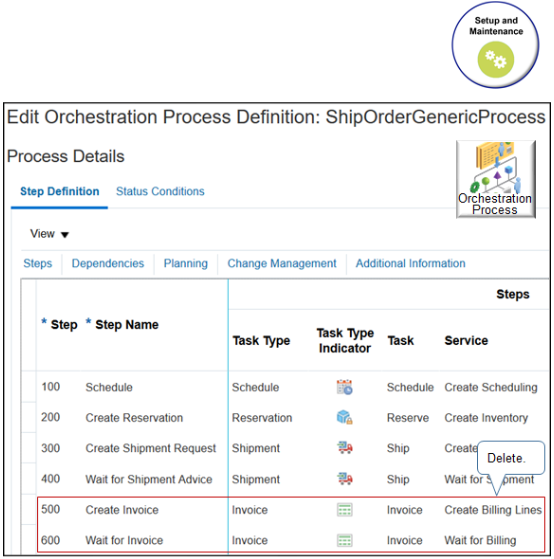Image resolution: width=554 pixels, height=559 pixels.
Task: Click the Create Invoice step name
Action: click(x=122, y=510)
